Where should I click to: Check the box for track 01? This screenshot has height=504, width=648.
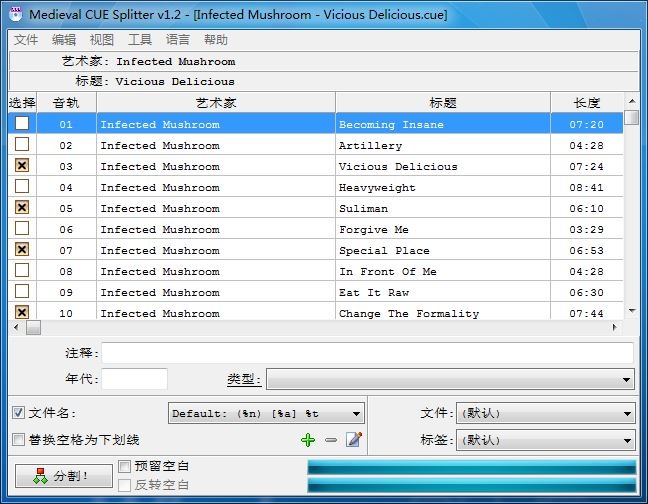pos(22,123)
